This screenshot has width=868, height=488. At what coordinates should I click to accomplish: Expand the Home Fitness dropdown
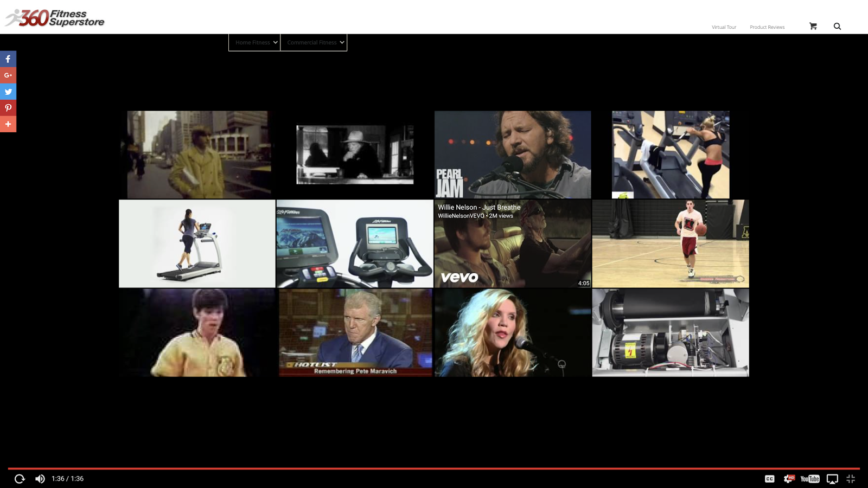254,42
